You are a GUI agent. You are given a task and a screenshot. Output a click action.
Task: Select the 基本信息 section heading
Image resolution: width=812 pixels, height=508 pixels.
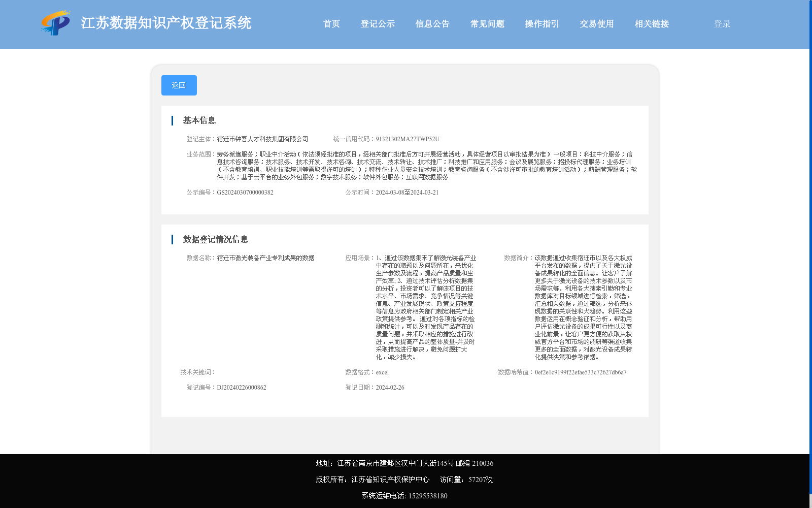[199, 120]
